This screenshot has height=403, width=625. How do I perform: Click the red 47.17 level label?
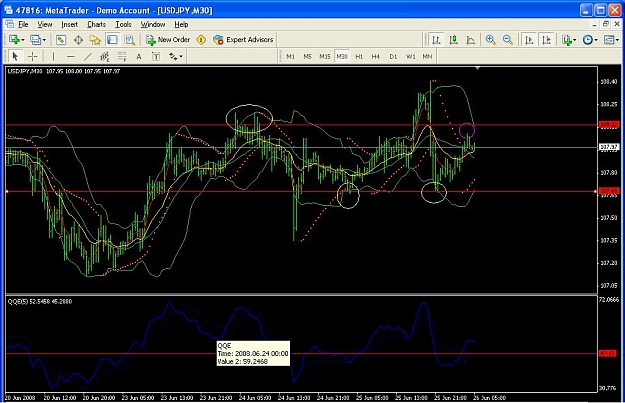(608, 353)
